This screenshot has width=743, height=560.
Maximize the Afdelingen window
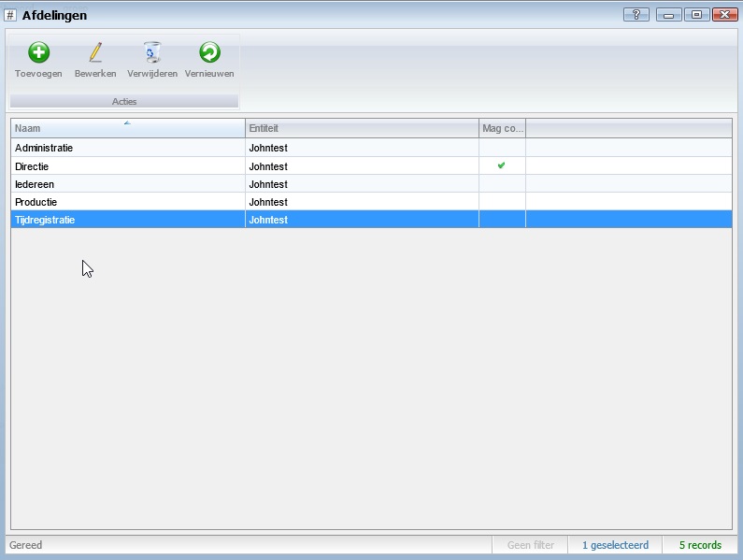[696, 14]
